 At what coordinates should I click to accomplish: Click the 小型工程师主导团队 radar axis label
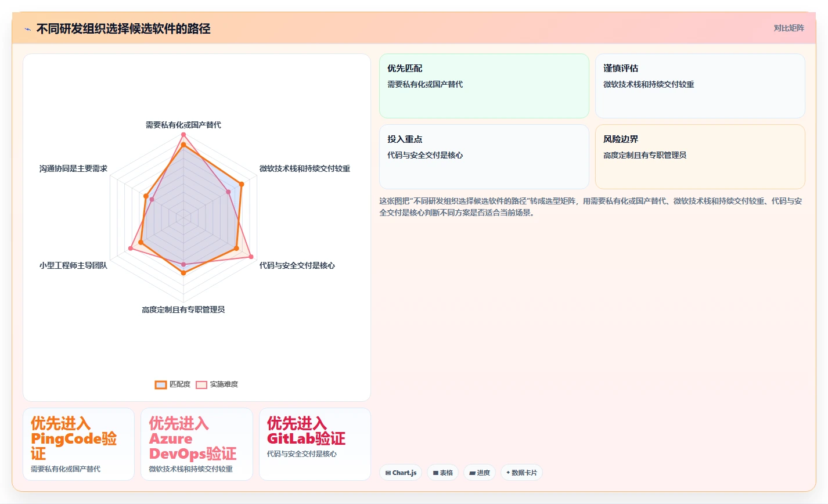pyautogui.click(x=73, y=265)
